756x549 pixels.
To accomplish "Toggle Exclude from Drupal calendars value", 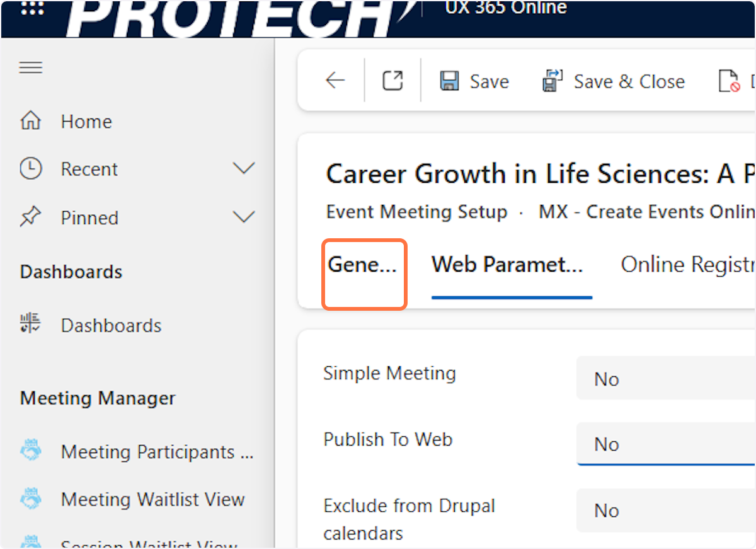I will [x=665, y=511].
